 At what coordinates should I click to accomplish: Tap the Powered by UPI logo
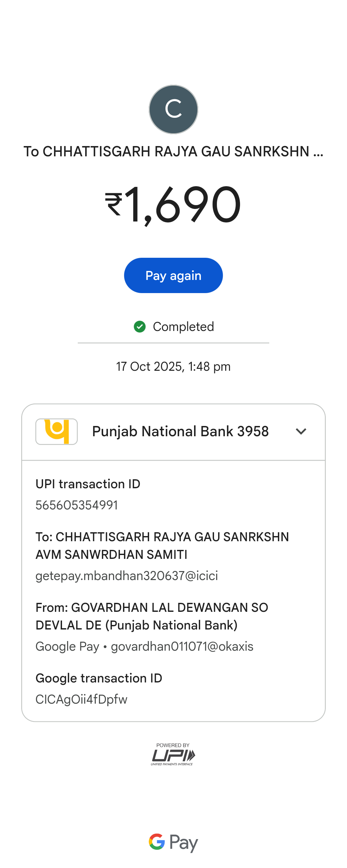tap(173, 754)
